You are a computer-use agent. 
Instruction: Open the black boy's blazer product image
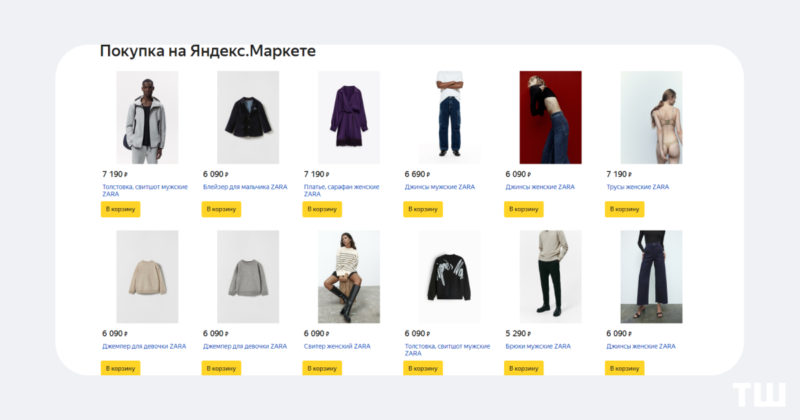(248, 117)
